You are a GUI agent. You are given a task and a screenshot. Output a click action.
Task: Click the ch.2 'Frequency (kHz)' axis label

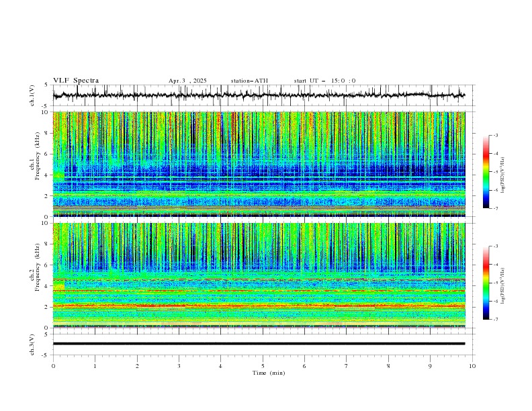37,267
